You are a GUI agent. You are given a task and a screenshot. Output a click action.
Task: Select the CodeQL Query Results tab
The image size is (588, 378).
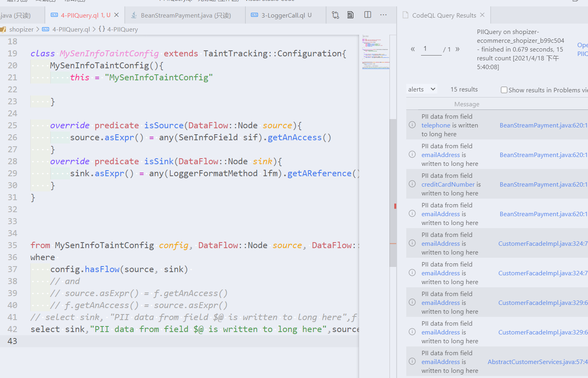point(444,15)
